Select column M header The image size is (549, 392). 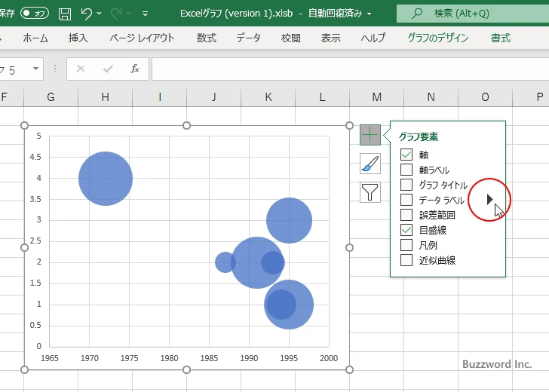(377, 97)
